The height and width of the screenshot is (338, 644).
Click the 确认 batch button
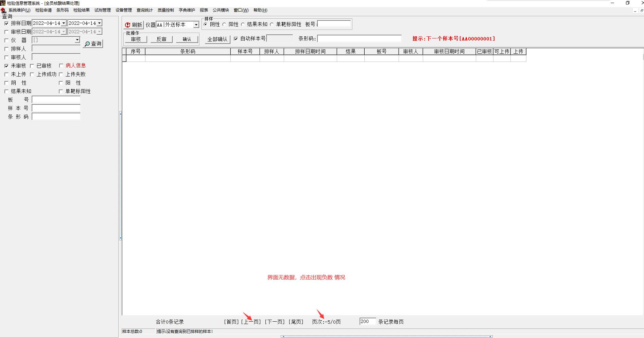click(187, 39)
